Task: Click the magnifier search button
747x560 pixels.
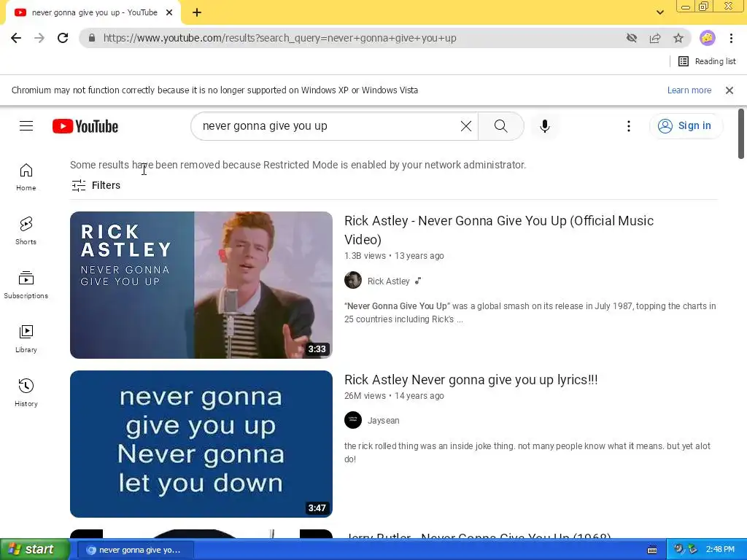Action: [x=500, y=126]
